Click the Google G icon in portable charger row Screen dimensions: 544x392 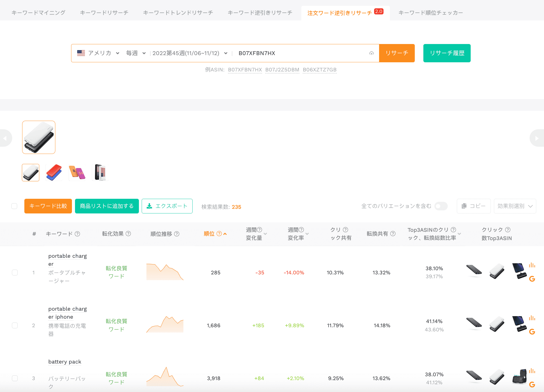[532, 279]
